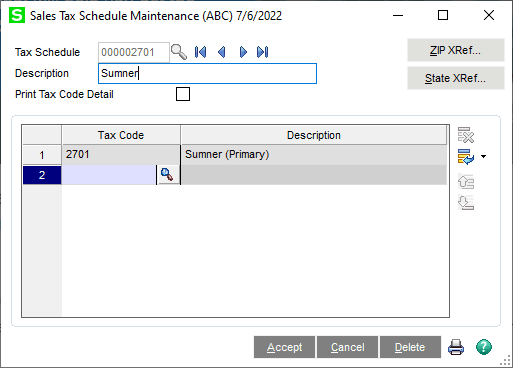Open the reset row dropdown arrow
513x368 pixels.
[x=483, y=156]
